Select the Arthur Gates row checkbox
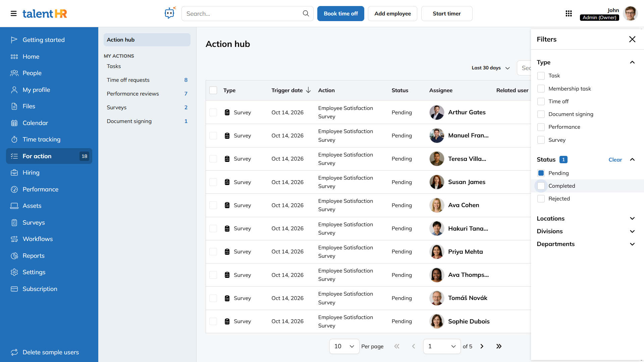The width and height of the screenshot is (644, 362). (x=213, y=112)
